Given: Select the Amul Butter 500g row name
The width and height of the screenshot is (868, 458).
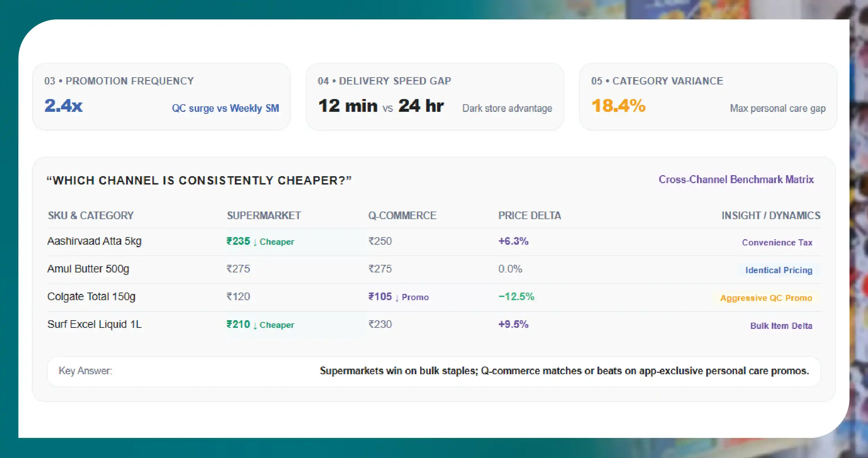Looking at the screenshot, I should point(88,269).
